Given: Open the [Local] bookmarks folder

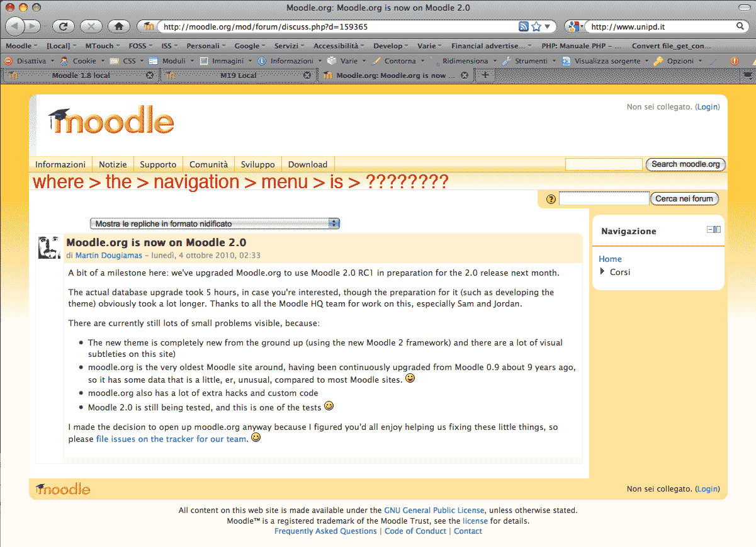Looking at the screenshot, I should [x=62, y=46].
